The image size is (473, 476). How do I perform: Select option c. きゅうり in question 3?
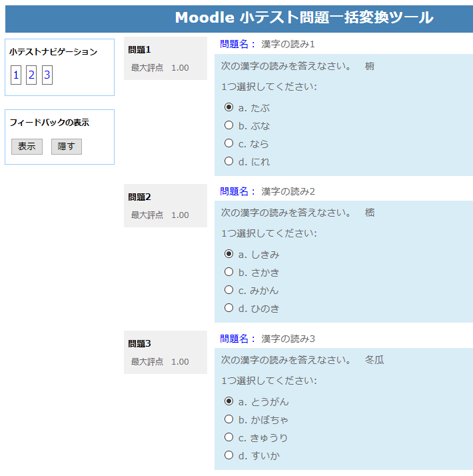pos(229,437)
